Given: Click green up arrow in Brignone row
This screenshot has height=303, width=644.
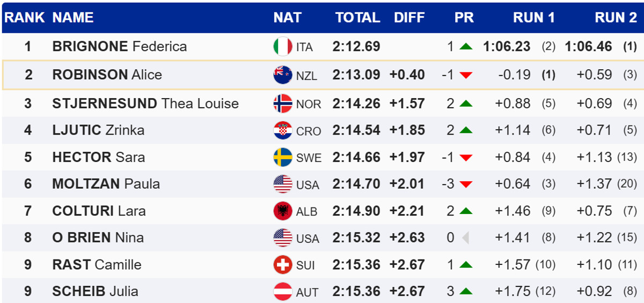Looking at the screenshot, I should pyautogui.click(x=466, y=47).
